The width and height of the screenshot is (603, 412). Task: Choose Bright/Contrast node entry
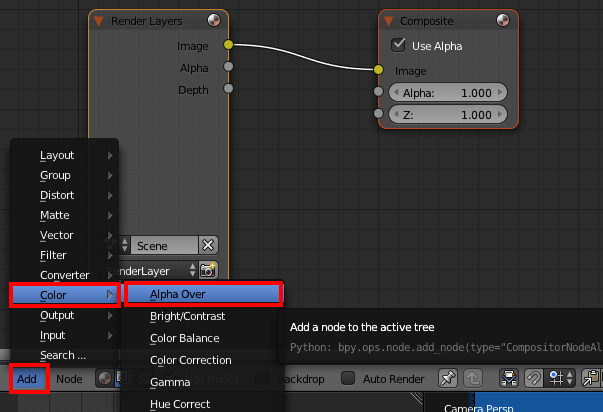(x=203, y=316)
